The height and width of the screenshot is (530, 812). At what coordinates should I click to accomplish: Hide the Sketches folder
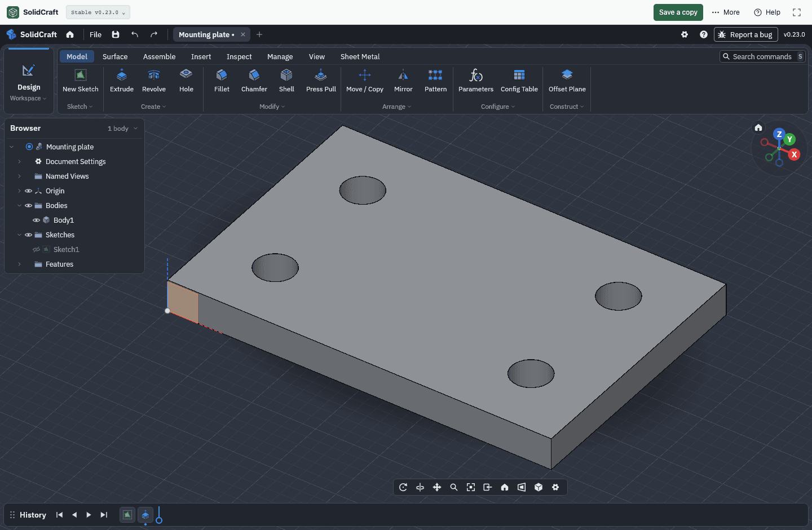coord(28,235)
